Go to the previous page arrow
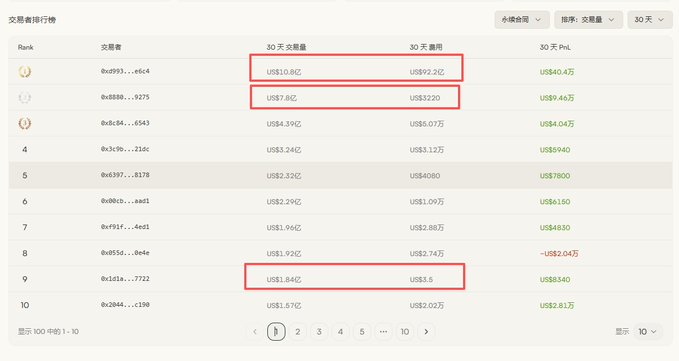Viewport: 679px width, 361px height. tap(255, 332)
